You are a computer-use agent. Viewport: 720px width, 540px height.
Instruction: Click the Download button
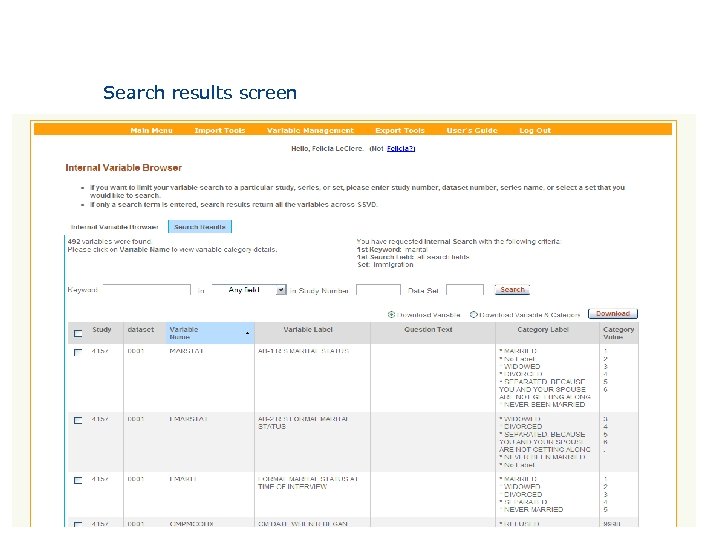[x=613, y=314]
